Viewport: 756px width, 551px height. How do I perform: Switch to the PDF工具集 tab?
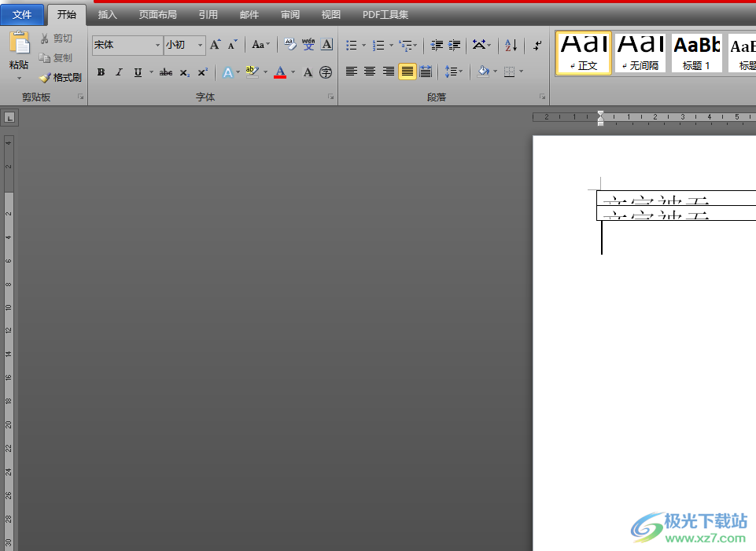(x=385, y=15)
